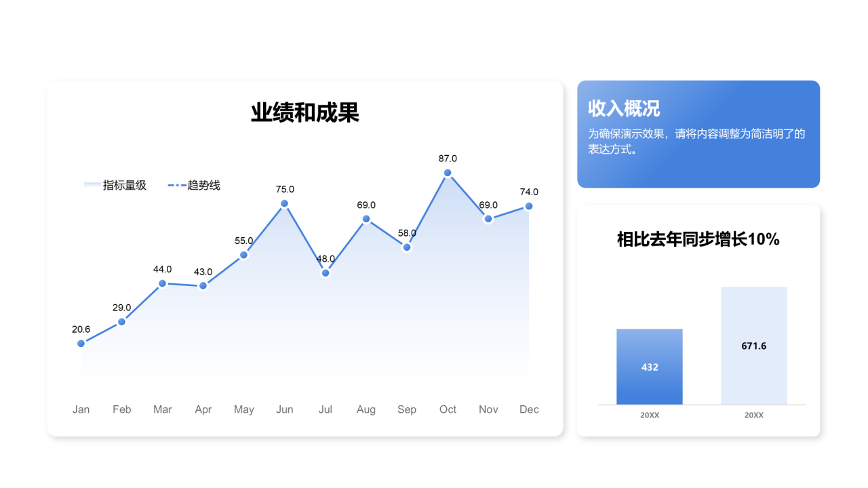Click the 指标量级 legend entry
The image size is (868, 488).
pyautogui.click(x=115, y=185)
